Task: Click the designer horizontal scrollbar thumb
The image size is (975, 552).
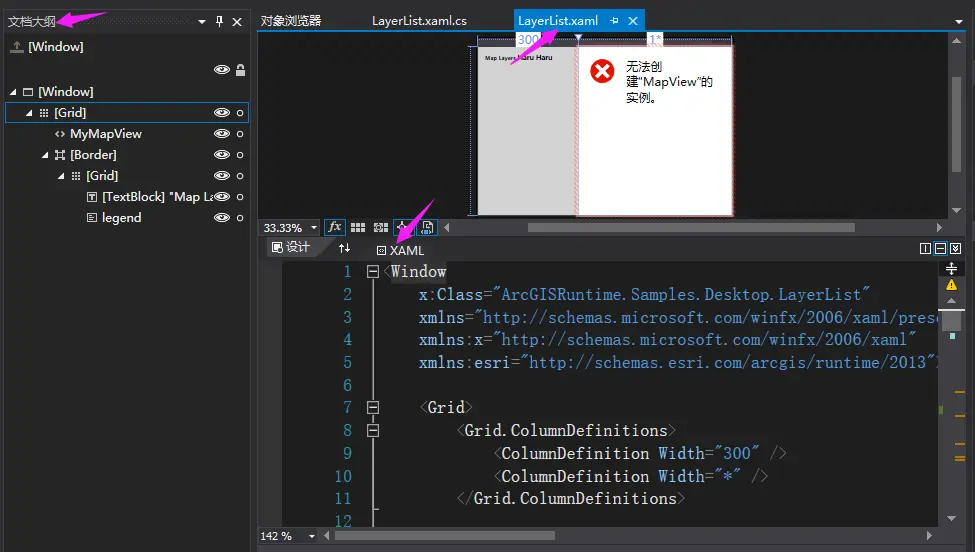Action: pyautogui.click(x=691, y=228)
